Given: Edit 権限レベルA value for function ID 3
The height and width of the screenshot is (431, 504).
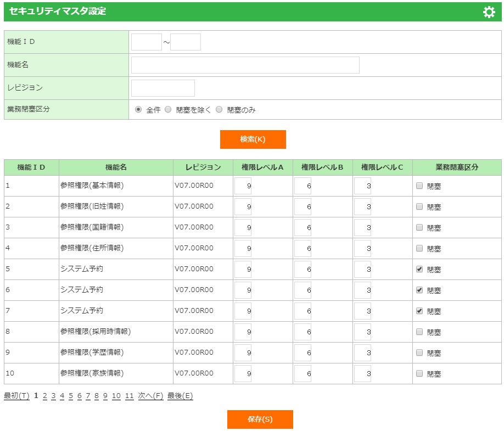Looking at the screenshot, I should tap(243, 227).
